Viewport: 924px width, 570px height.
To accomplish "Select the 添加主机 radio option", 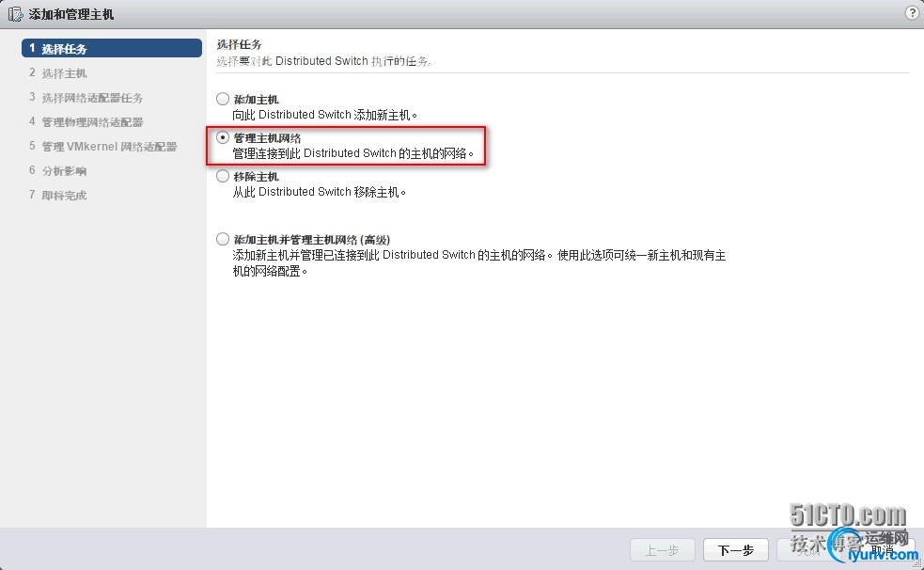I will tap(222, 99).
